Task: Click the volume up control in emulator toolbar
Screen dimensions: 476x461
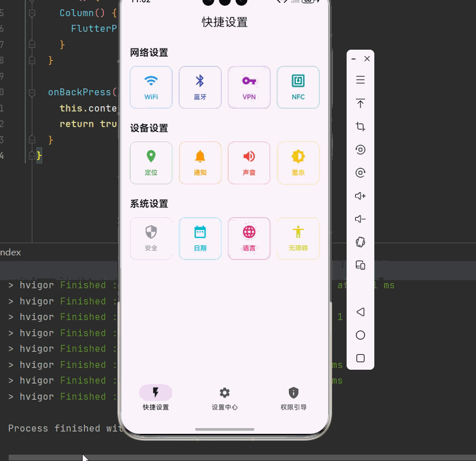Action: [360, 196]
